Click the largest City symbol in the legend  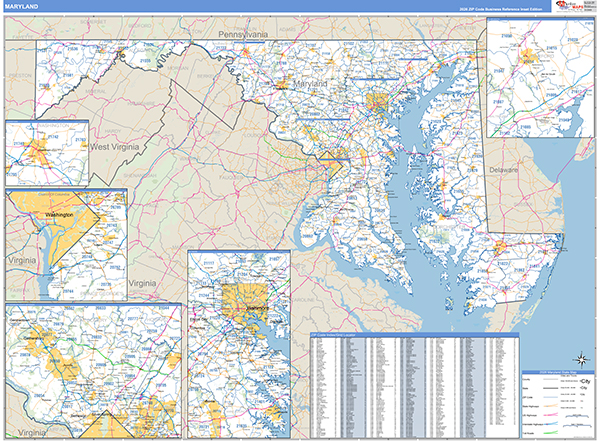(585, 381)
